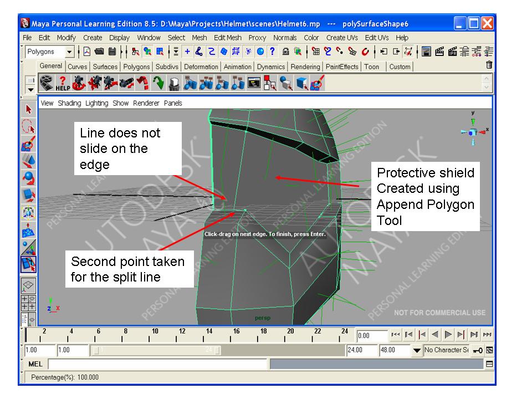The width and height of the screenshot is (532, 399).
Task: Toggle Make Live magnet button
Action: [365, 52]
